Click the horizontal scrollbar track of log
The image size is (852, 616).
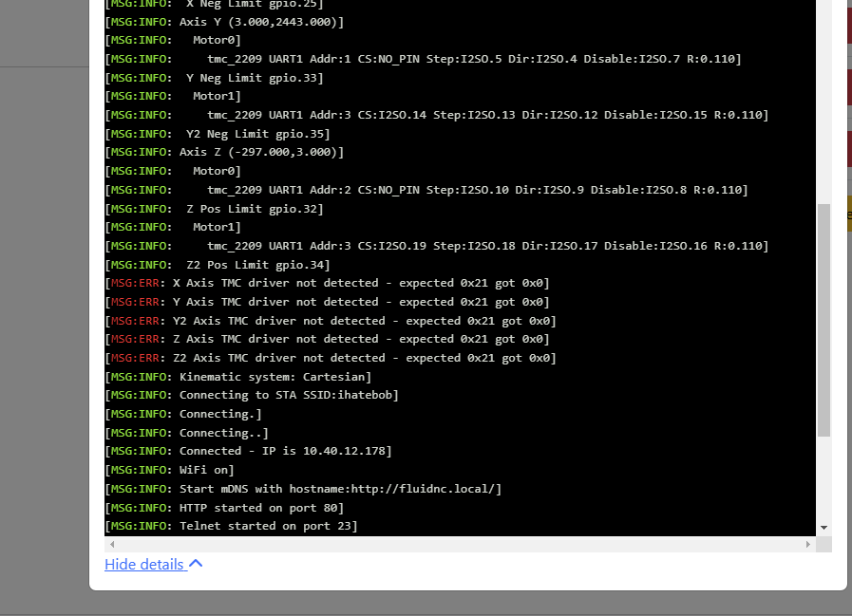click(x=460, y=544)
